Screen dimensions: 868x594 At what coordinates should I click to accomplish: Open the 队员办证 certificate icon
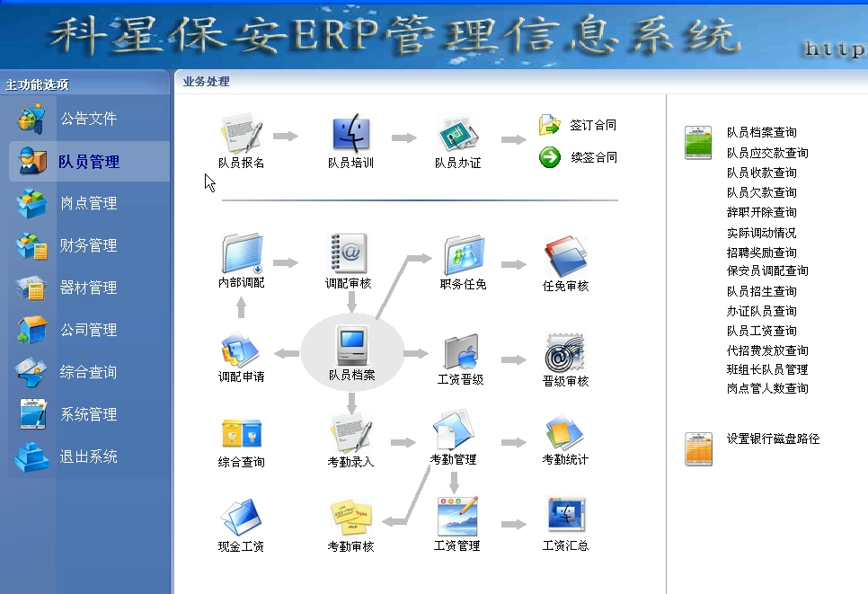[x=457, y=135]
